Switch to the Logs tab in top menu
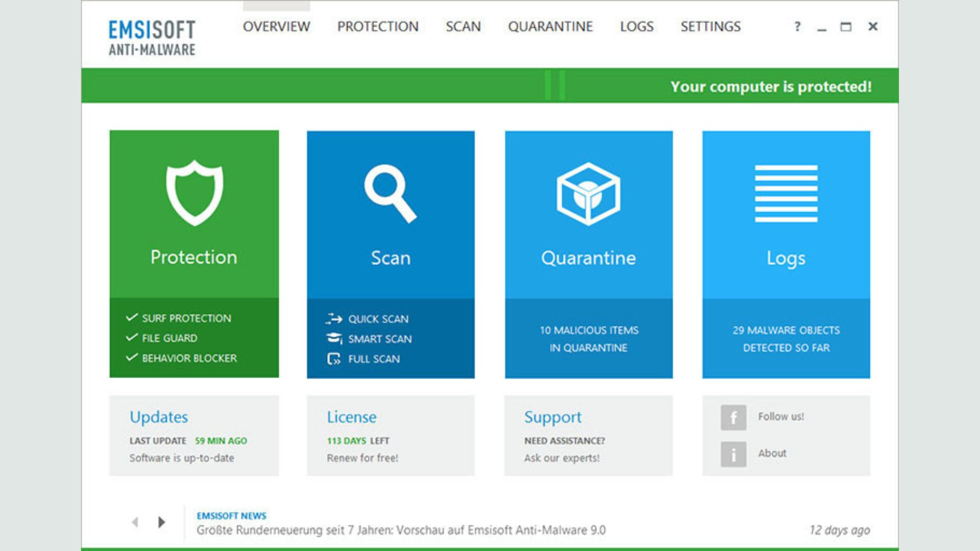The width and height of the screenshot is (980, 551). 636,27
